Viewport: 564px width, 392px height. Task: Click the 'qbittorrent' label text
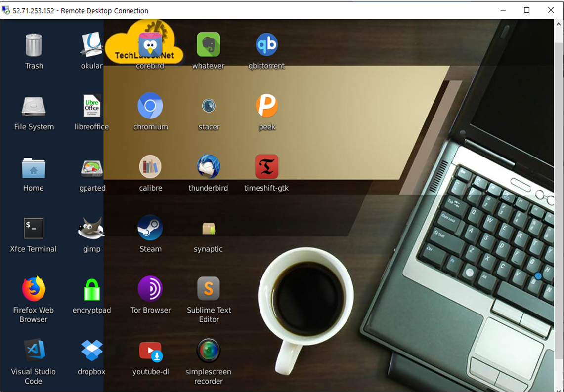click(266, 66)
